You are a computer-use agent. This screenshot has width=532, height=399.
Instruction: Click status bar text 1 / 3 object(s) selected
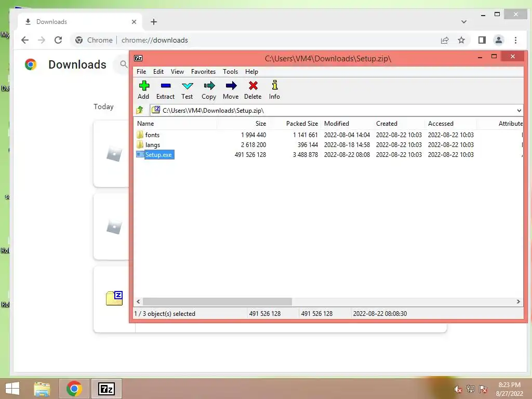(165, 313)
